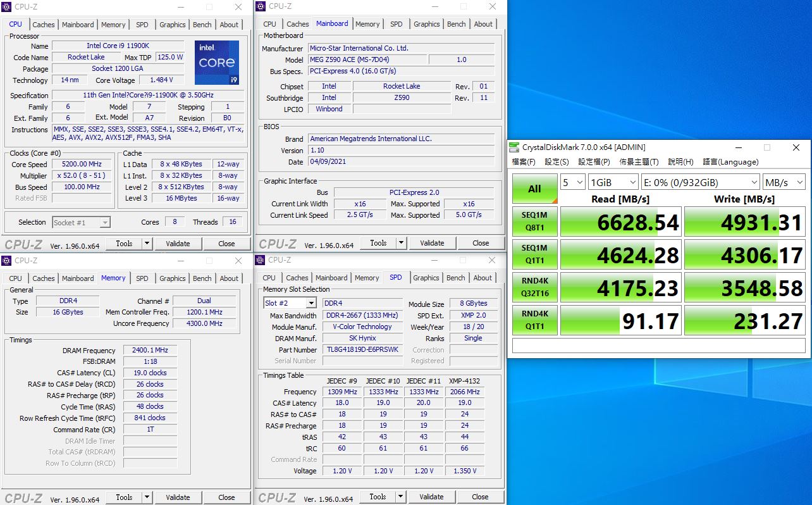Click the title icon of the CPU-Z Mainboard window

pos(261,6)
